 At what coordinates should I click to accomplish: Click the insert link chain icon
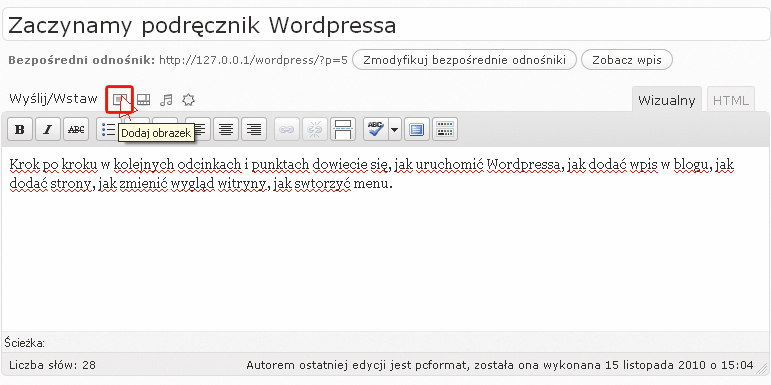click(x=287, y=129)
